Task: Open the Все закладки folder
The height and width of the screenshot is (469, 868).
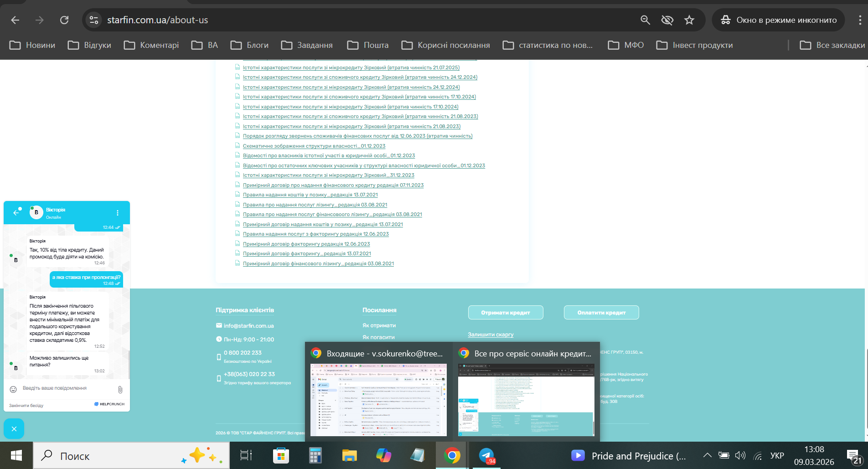Action: tap(832, 45)
